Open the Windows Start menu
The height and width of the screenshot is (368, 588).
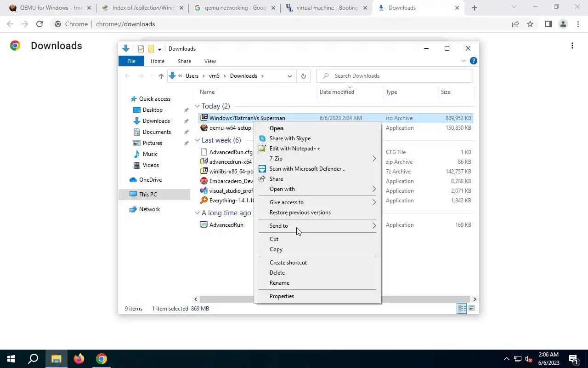click(11, 359)
